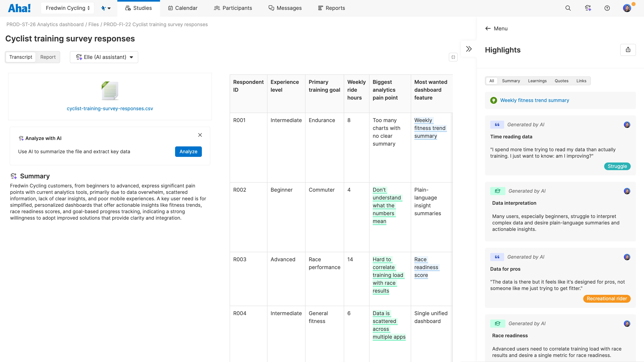Open the Participants tab
Image resolution: width=644 pixels, height=362 pixels.
click(233, 8)
